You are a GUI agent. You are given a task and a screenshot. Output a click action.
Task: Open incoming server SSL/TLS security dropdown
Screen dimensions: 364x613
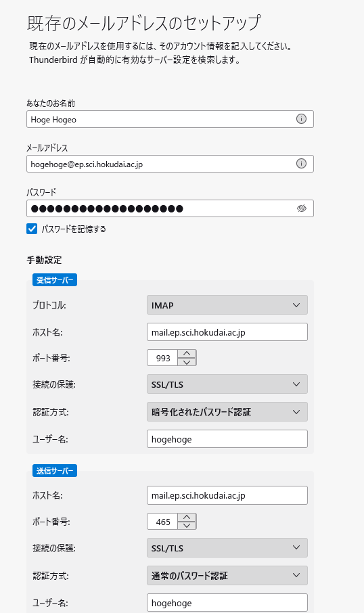pos(227,384)
